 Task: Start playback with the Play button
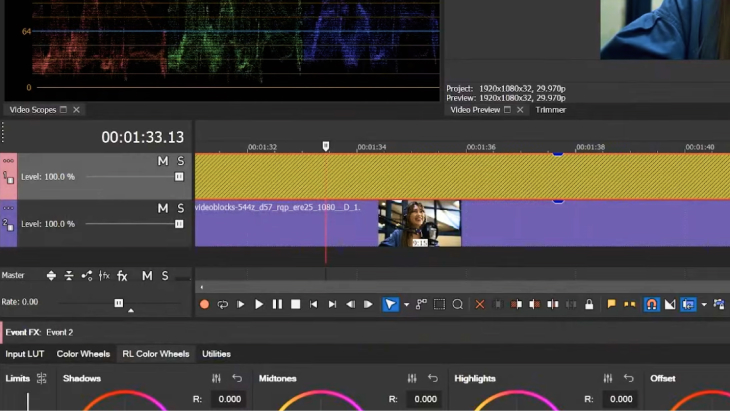coord(259,304)
